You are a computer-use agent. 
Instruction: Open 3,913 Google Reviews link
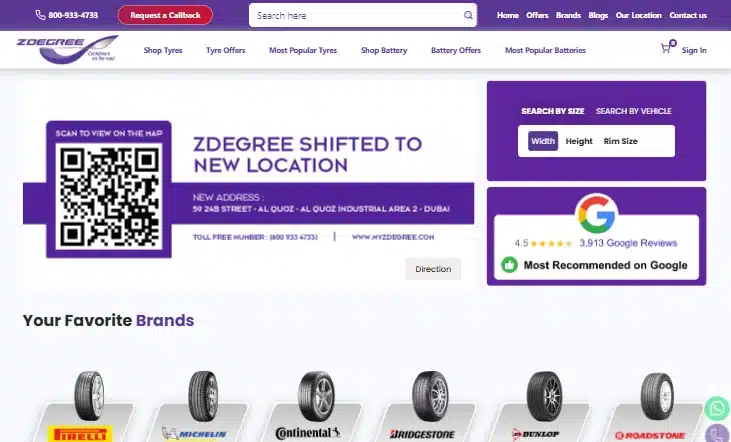click(628, 243)
